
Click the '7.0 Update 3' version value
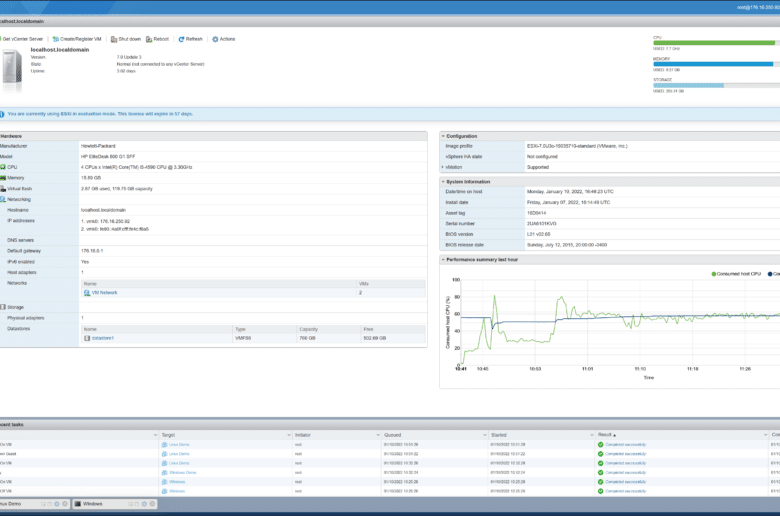(129, 57)
